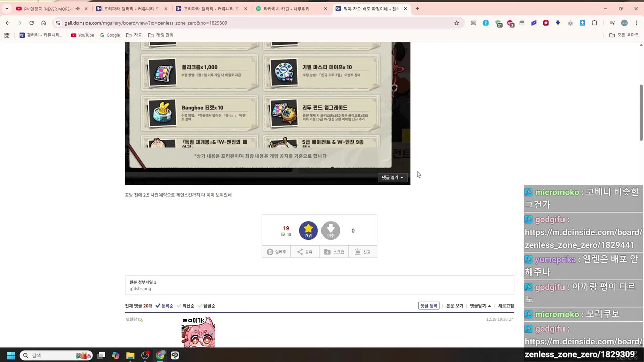Refresh comments with 새로고침
Image resolution: width=644 pixels, height=362 pixels.
point(506,306)
